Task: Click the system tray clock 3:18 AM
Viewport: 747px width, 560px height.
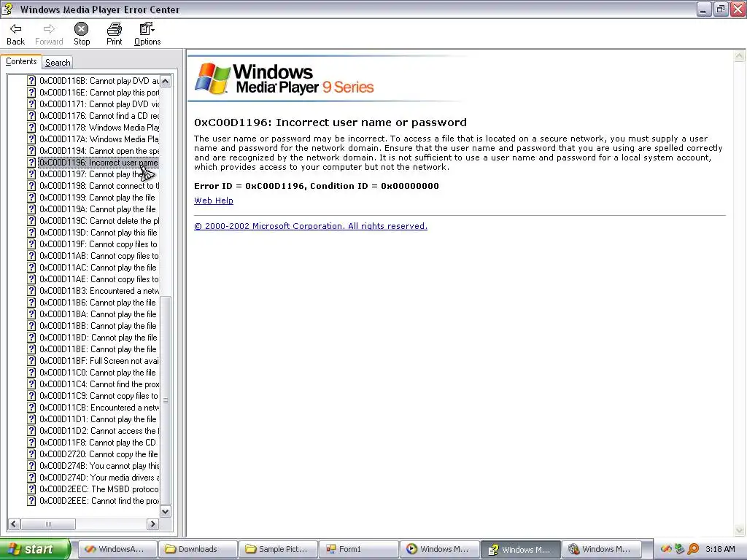Action: (x=720, y=549)
